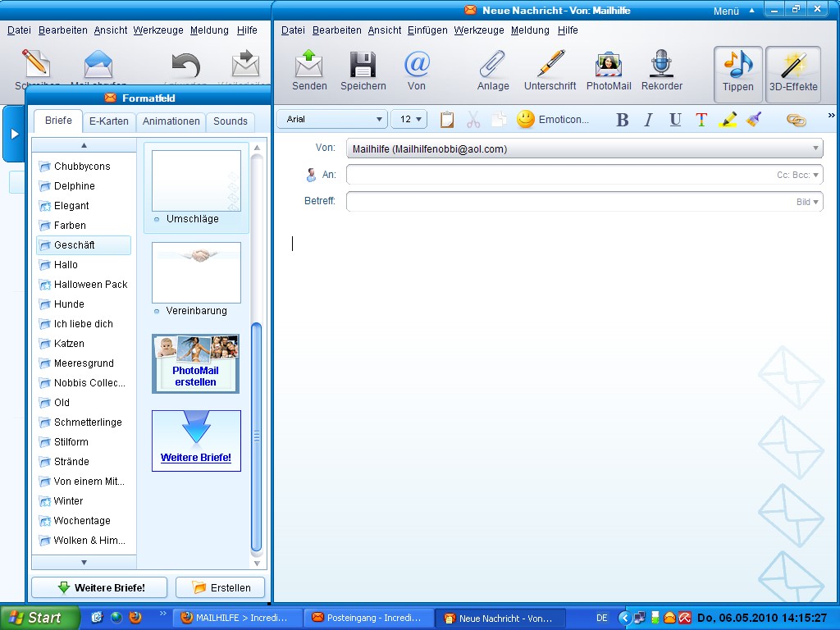Pick highlight color with marker icon
Screen dimensions: 840x630
coord(728,120)
